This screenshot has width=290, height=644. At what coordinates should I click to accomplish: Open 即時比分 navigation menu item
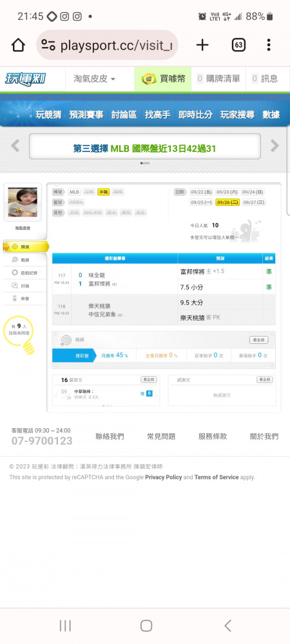(x=195, y=115)
